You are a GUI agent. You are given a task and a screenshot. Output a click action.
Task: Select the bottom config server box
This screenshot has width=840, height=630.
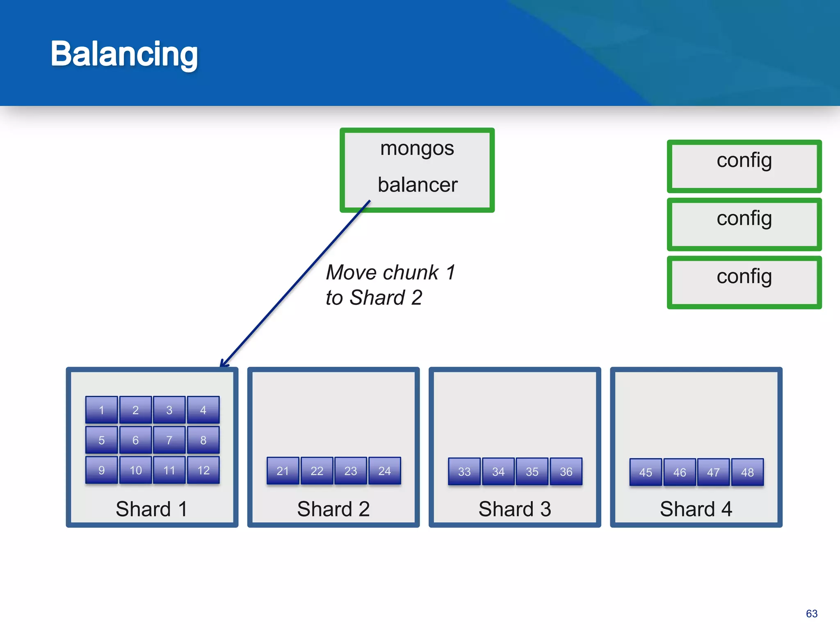(744, 283)
